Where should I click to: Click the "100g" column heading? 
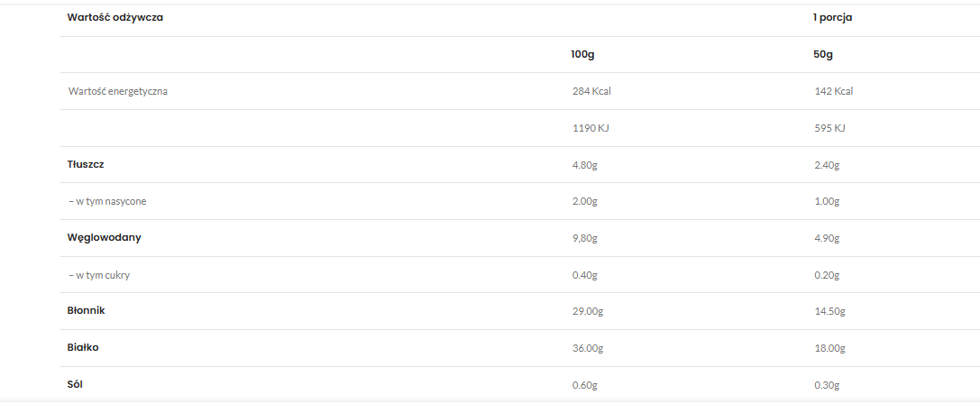pyautogui.click(x=582, y=55)
